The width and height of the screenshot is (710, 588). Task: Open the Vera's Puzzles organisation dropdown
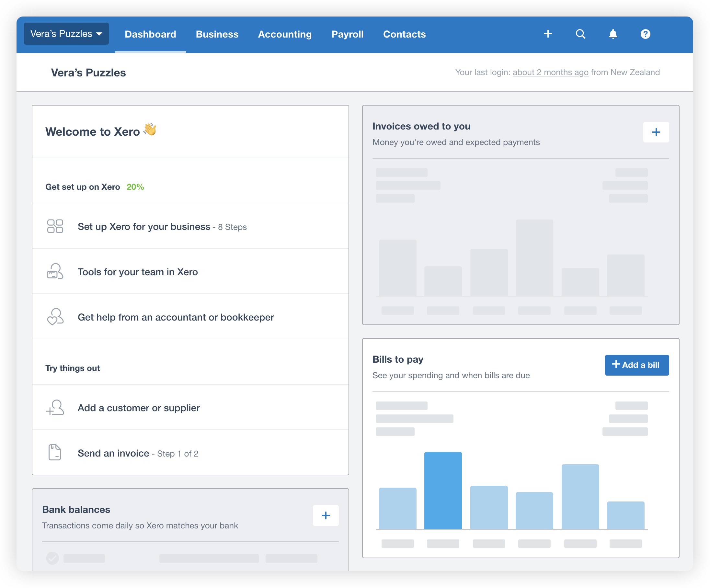pos(66,33)
